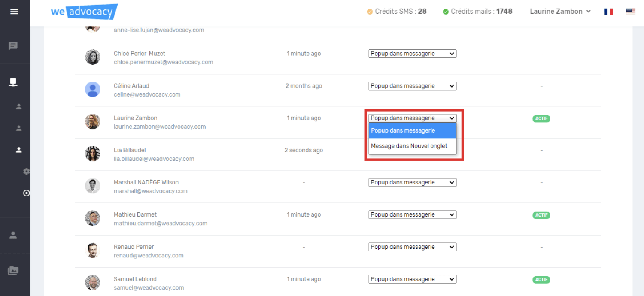Click the name Mathieu Darmet

click(x=135, y=214)
